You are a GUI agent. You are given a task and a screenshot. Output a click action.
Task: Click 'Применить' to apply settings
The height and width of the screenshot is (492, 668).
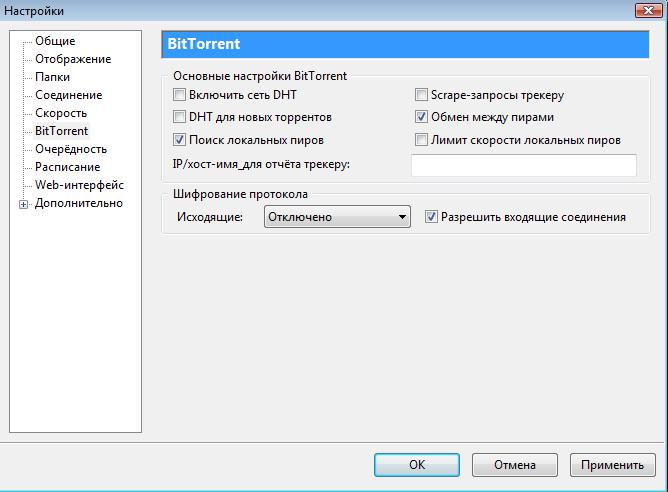pyautogui.click(x=613, y=465)
